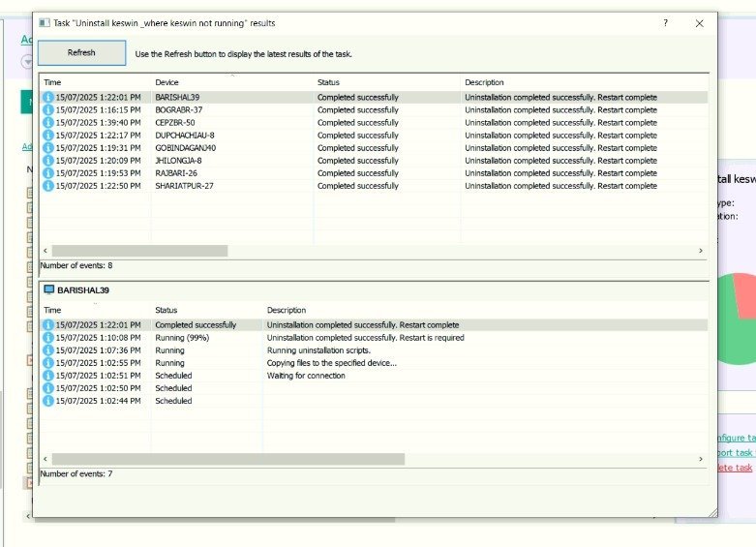This screenshot has width=756, height=547.
Task: Open the help question mark button
Action: pos(665,22)
